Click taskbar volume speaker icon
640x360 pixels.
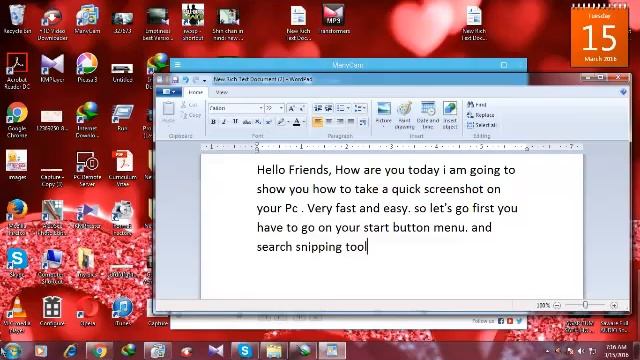581,351
